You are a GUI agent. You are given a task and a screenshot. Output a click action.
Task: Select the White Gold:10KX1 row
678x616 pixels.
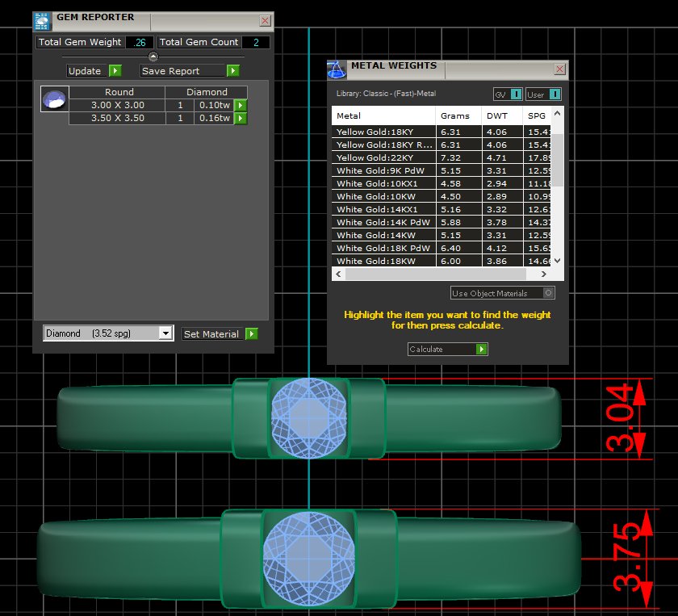(x=441, y=184)
